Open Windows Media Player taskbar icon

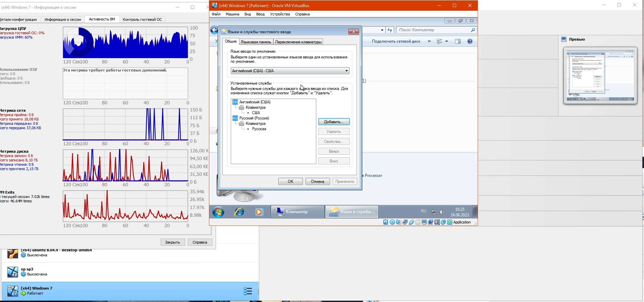click(x=259, y=212)
